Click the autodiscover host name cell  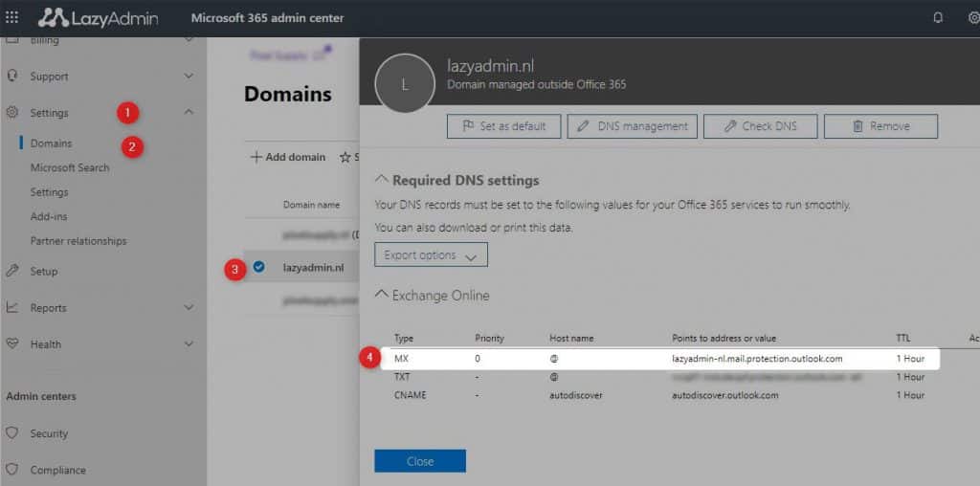click(575, 395)
